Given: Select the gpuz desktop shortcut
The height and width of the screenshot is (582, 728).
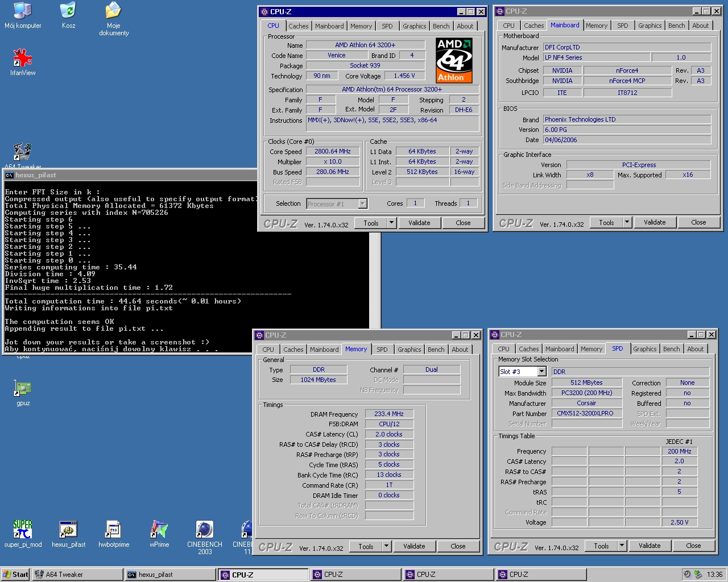Looking at the screenshot, I should tap(23, 393).
